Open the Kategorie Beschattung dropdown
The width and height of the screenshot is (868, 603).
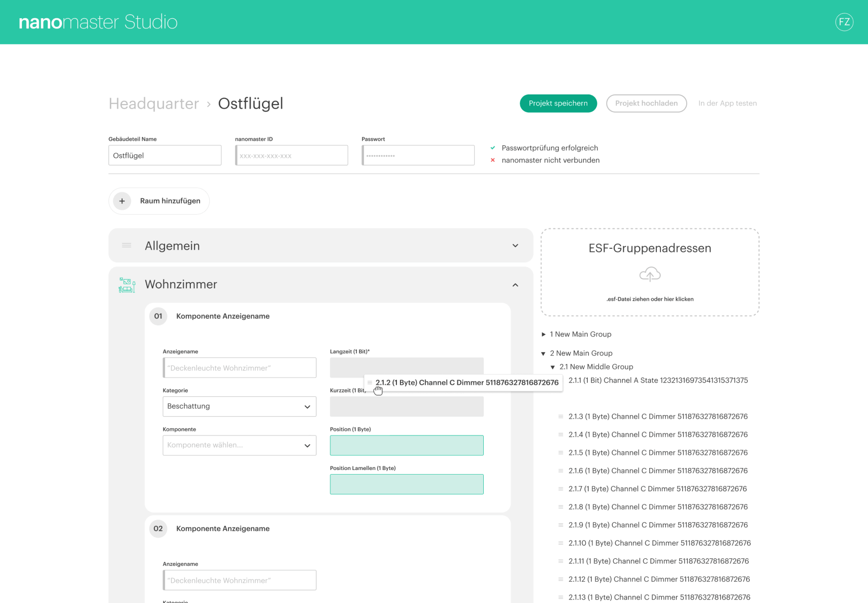(240, 407)
